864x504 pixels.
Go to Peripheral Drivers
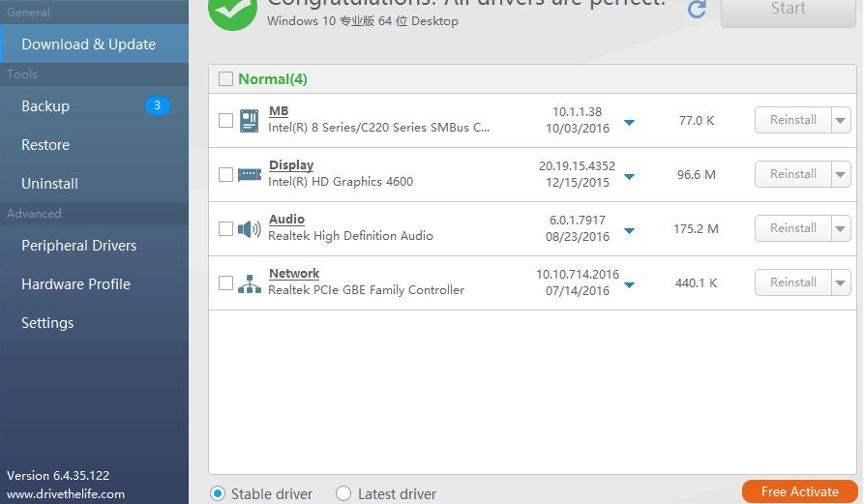click(79, 246)
